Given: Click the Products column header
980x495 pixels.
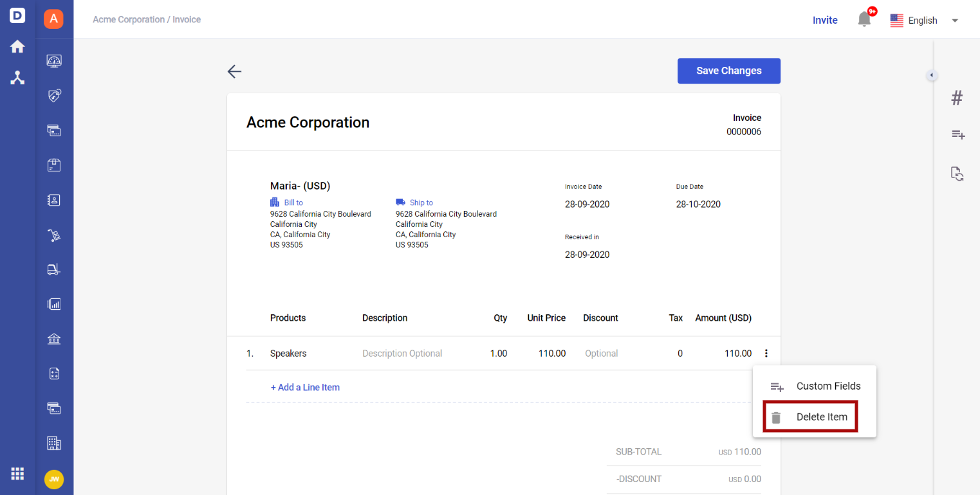Looking at the screenshot, I should coord(288,318).
